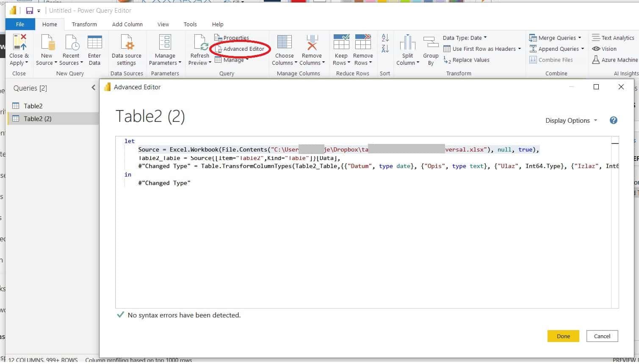
Task: Maximize the Advanced Editor window
Action: [596, 87]
